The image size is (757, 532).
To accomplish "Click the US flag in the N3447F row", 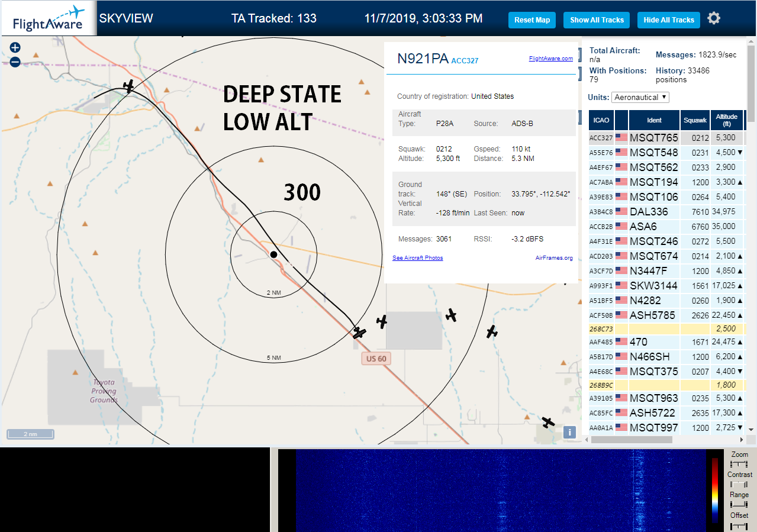I will 621,271.
